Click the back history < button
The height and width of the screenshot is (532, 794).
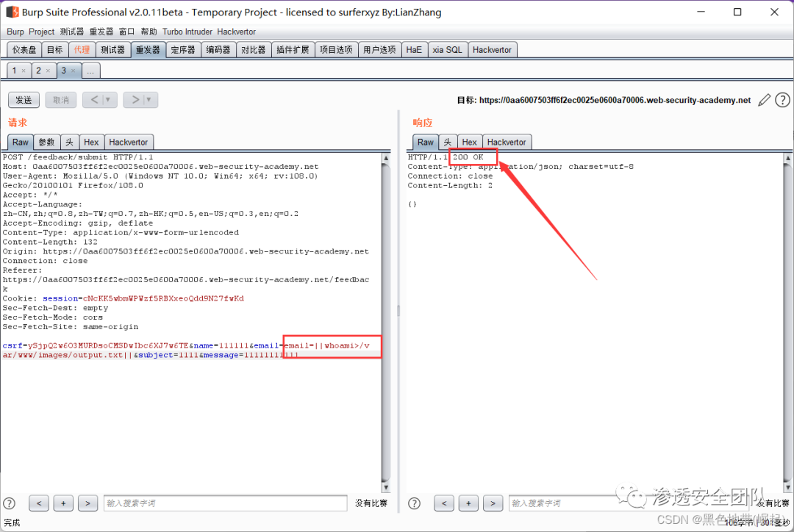(x=94, y=100)
